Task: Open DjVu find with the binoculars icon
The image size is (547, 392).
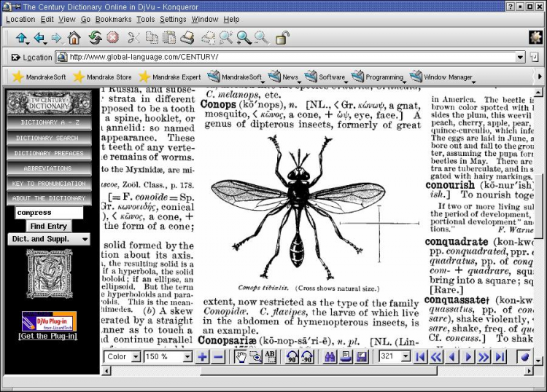Action: pyautogui.click(x=329, y=357)
